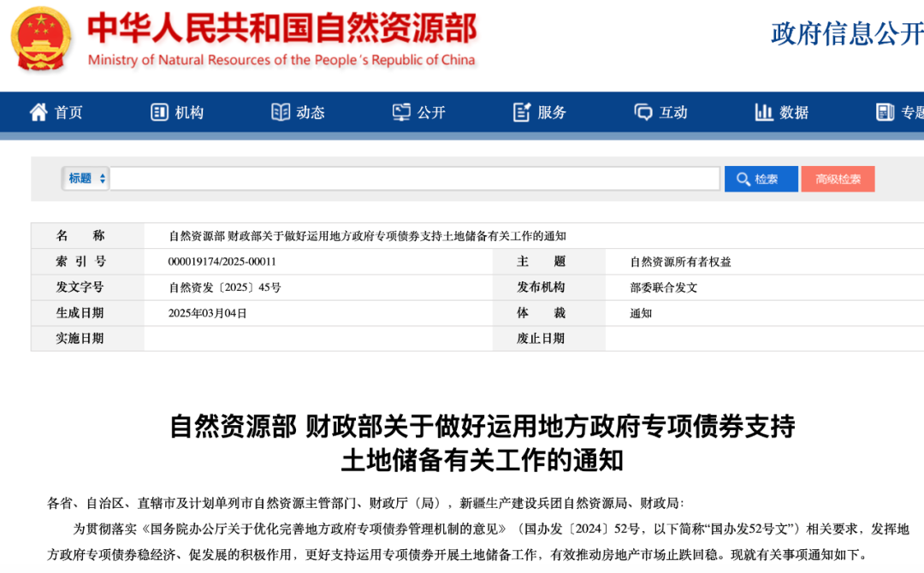Focus the search text input box
Viewport: 924px width, 573px height.
(415, 179)
